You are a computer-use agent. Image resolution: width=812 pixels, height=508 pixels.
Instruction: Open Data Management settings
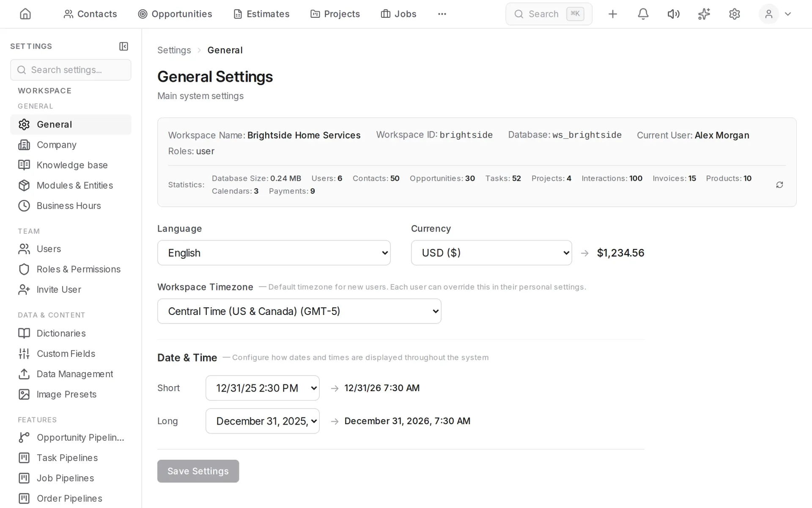(71, 374)
